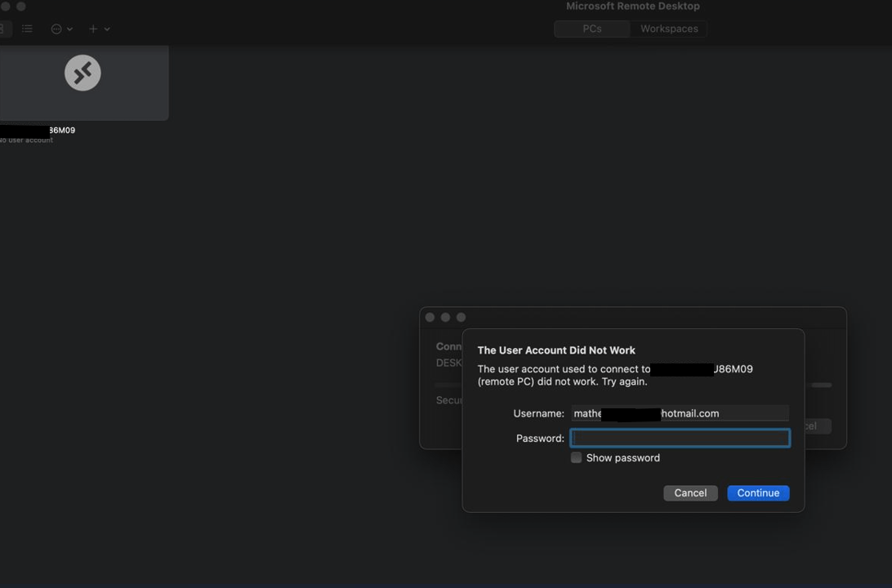The image size is (892, 588).
Task: Click the Microsoft Remote Desktop window title
Action: coord(632,7)
